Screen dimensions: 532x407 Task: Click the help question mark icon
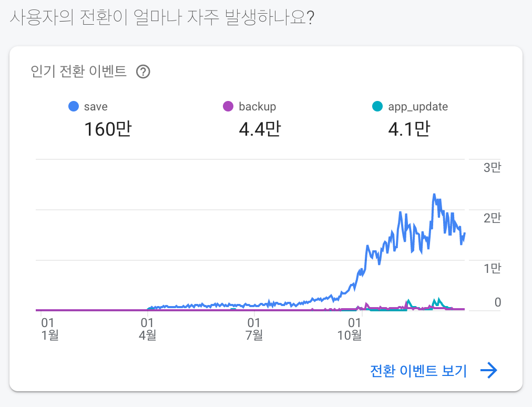click(143, 72)
